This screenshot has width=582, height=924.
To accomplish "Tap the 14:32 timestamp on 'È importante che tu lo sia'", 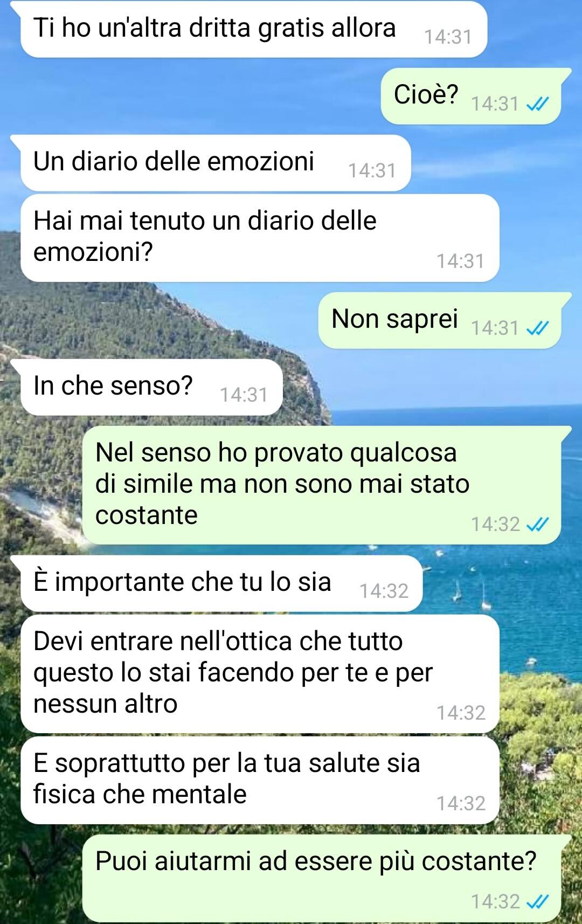I will 384,591.
